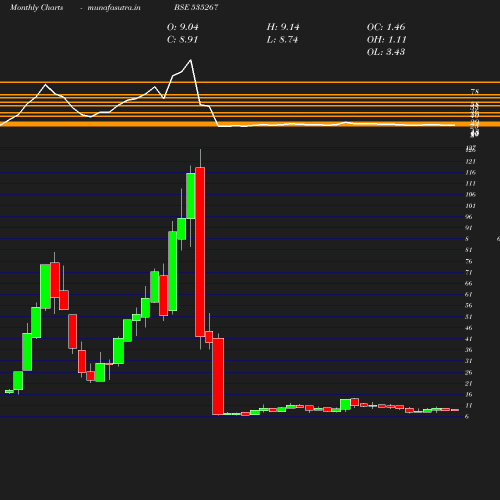Click the 11 price axis label
The width and height of the screenshot is (500, 500).
pyautogui.click(x=469, y=406)
